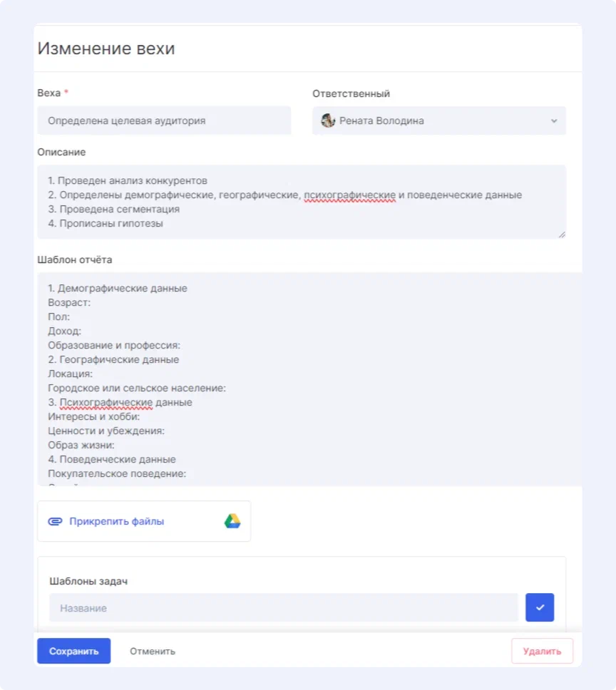Change the assignee from Рената Володина
616x690 pixels.
tap(438, 120)
